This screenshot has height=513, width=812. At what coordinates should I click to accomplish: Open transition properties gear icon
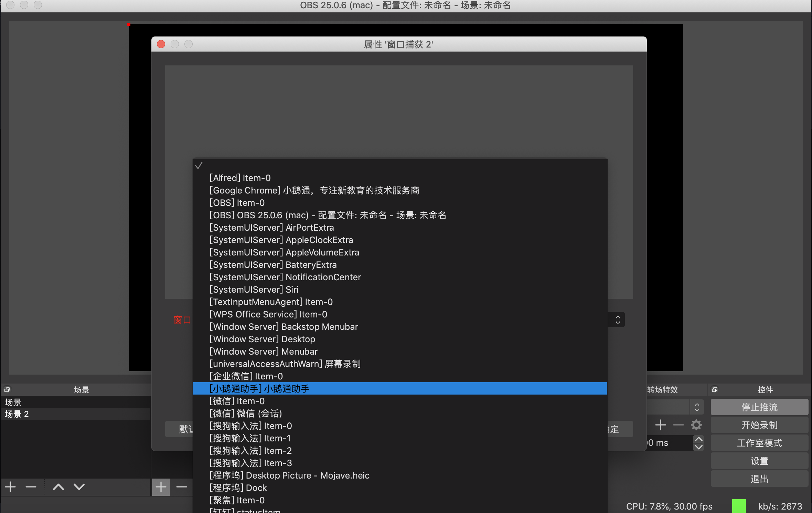coord(696,425)
